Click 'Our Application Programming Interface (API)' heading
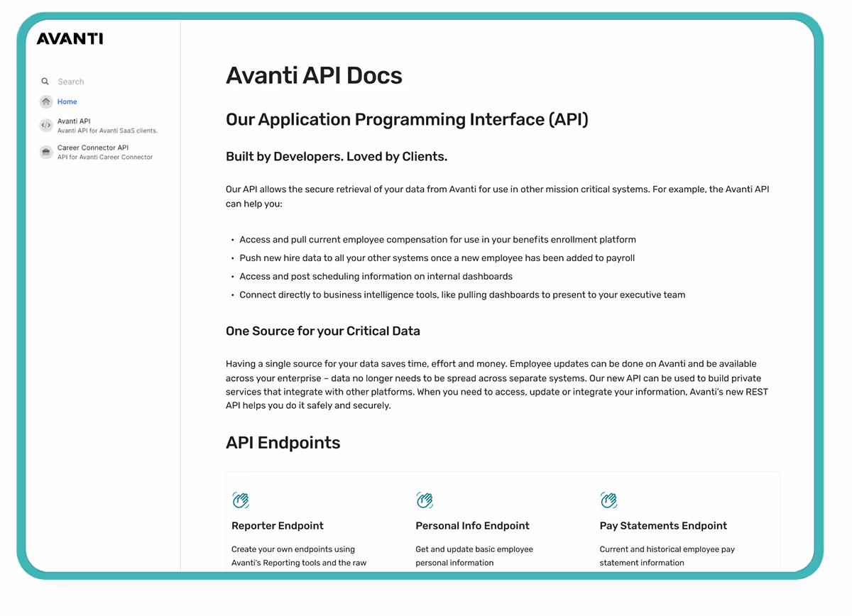This screenshot has width=852, height=616. (407, 119)
